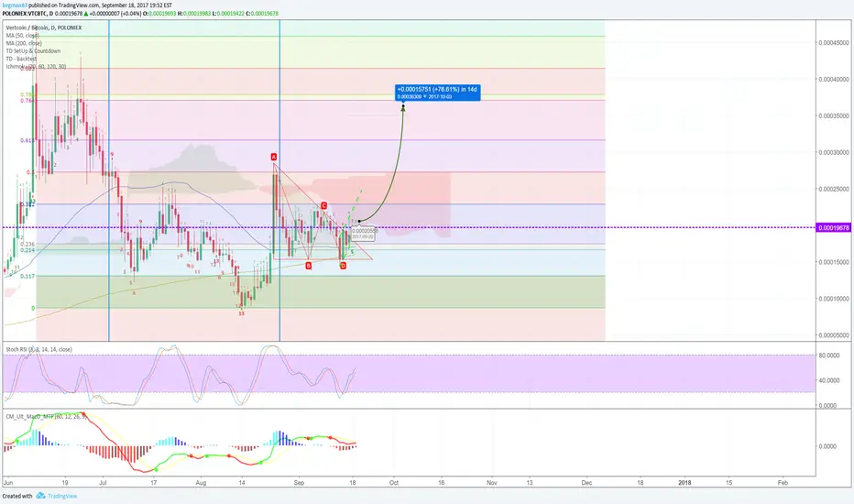854x504 pixels.
Task: Open the TradingView link beside Created with
Action: 62,496
